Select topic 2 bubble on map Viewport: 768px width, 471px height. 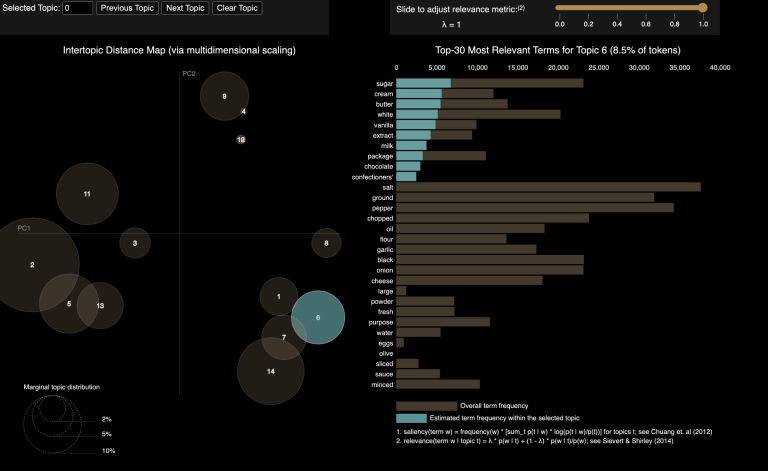[32, 264]
